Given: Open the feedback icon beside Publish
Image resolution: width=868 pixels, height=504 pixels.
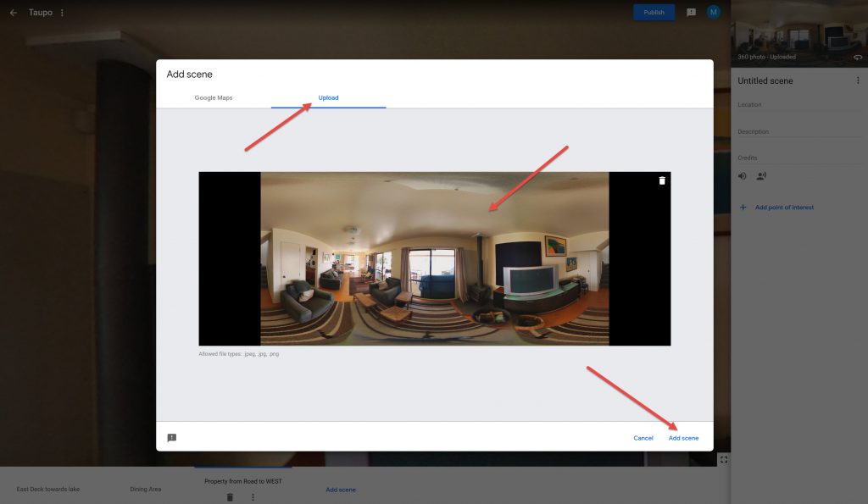Looking at the screenshot, I should [x=691, y=13].
